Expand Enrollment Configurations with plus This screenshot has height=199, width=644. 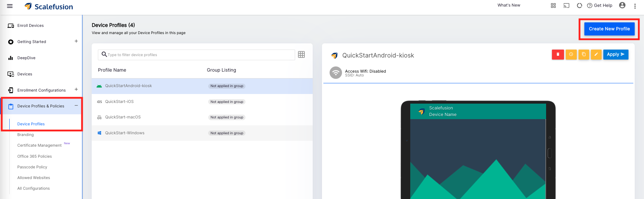[x=76, y=90]
